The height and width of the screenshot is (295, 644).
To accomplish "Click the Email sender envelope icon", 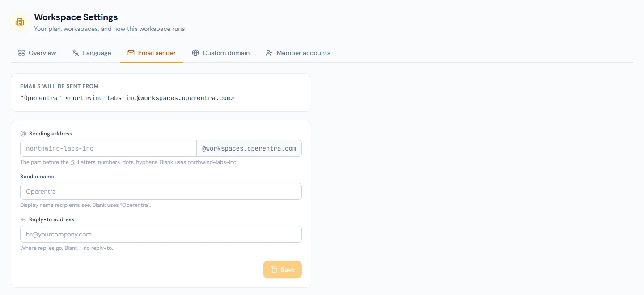I will [x=131, y=53].
